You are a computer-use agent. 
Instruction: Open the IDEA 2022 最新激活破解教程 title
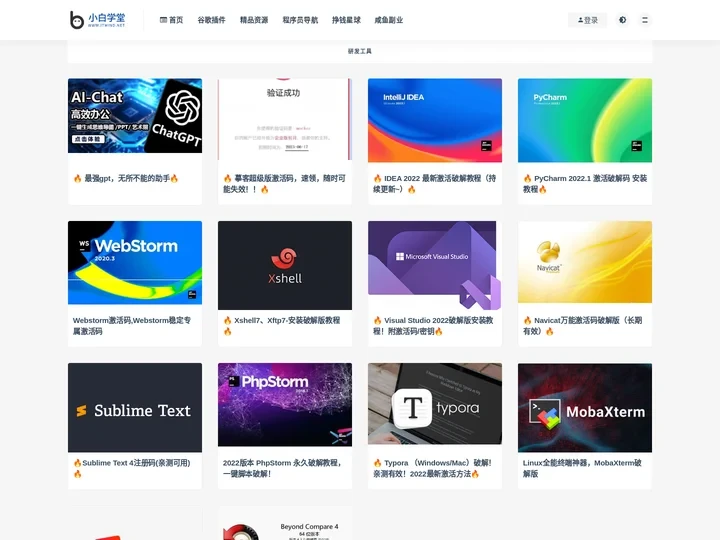coord(434,184)
